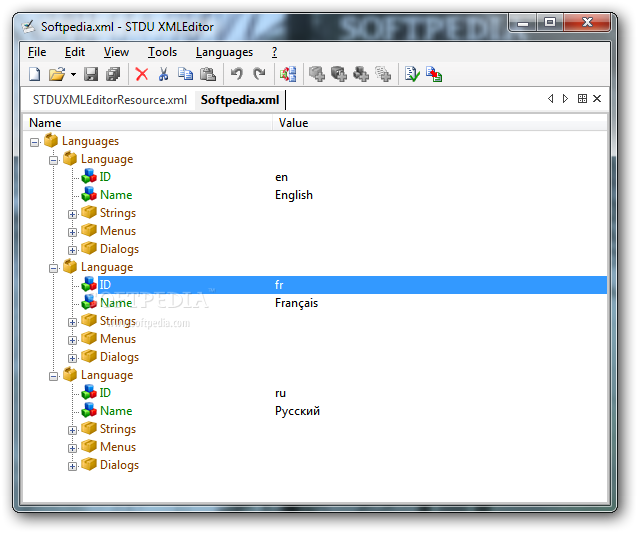Switch to the STDUXMLEditorResource.xml tab
This screenshot has height=533, width=638.
tap(110, 100)
